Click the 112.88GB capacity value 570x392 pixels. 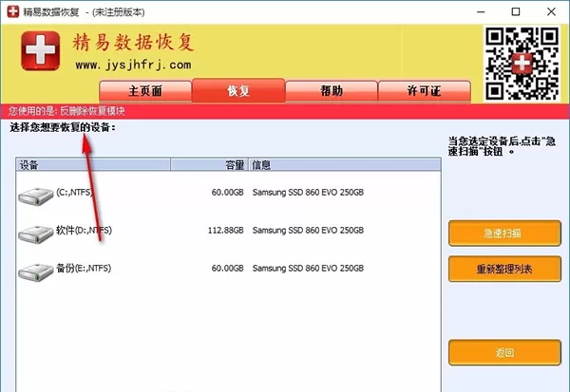click(225, 230)
